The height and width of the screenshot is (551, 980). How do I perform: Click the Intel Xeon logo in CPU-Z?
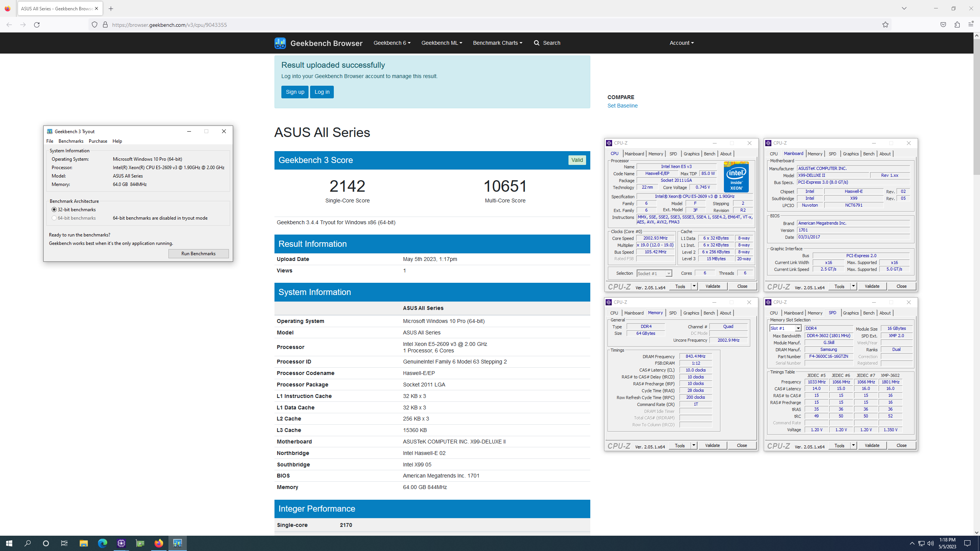(736, 177)
